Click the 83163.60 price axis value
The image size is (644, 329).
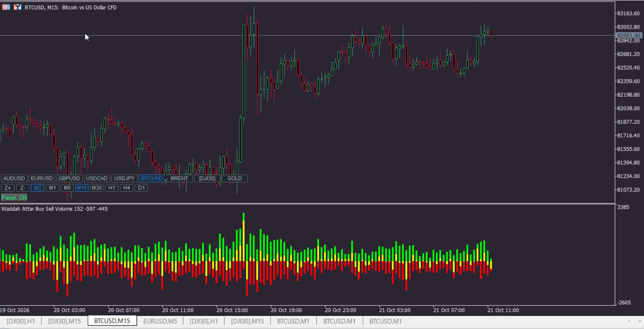click(629, 13)
